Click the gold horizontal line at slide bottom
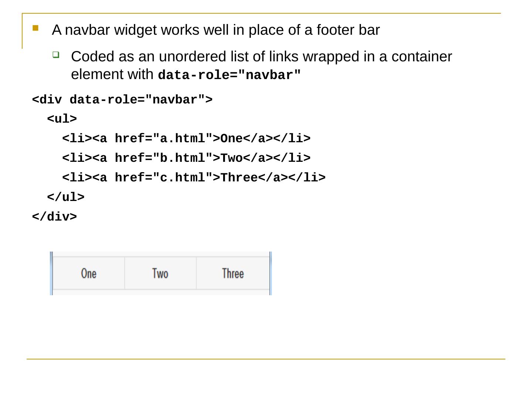This screenshot has height=399, width=532. click(x=266, y=359)
